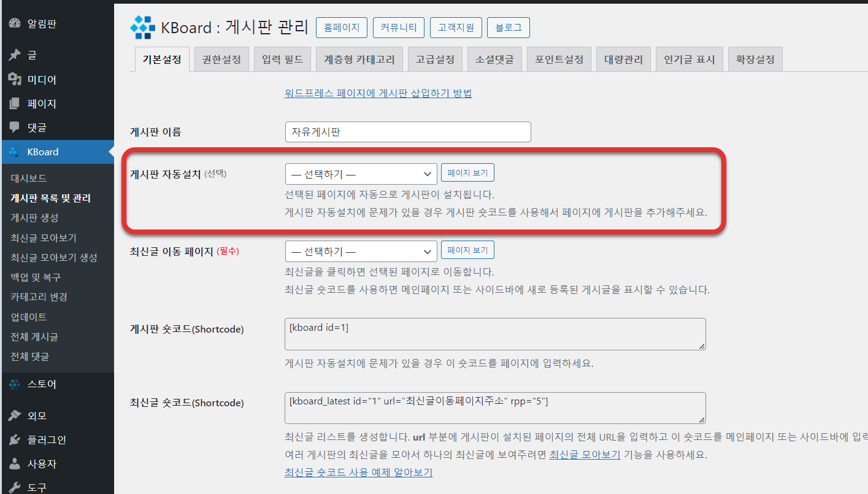Screen dimensions: 868x494
Task: Click the KBoard logo beside the page title
Action: [x=143, y=27]
